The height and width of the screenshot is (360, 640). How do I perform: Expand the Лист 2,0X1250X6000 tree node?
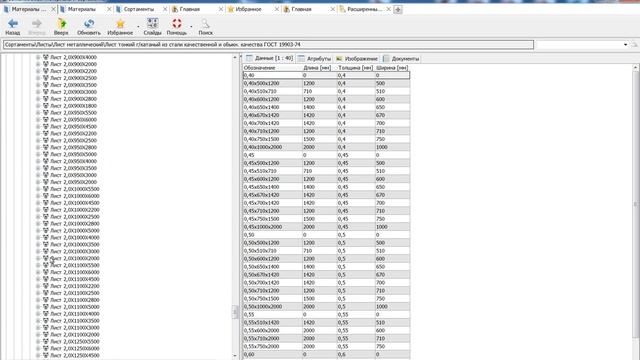[x=38, y=349]
